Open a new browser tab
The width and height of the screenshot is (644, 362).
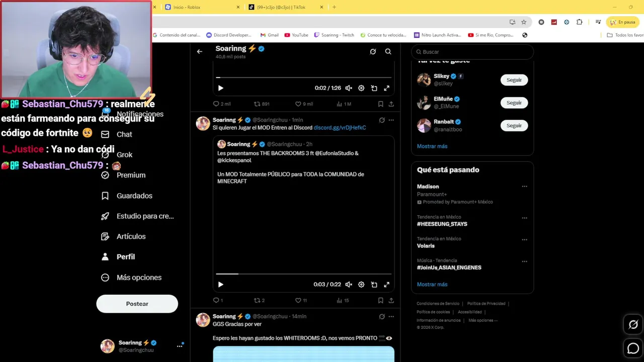(x=334, y=7)
